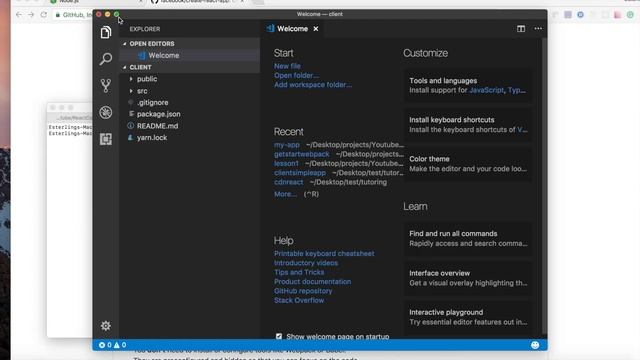The width and height of the screenshot is (640, 360).
Task: Open recent project lesson1
Action: [286, 163]
